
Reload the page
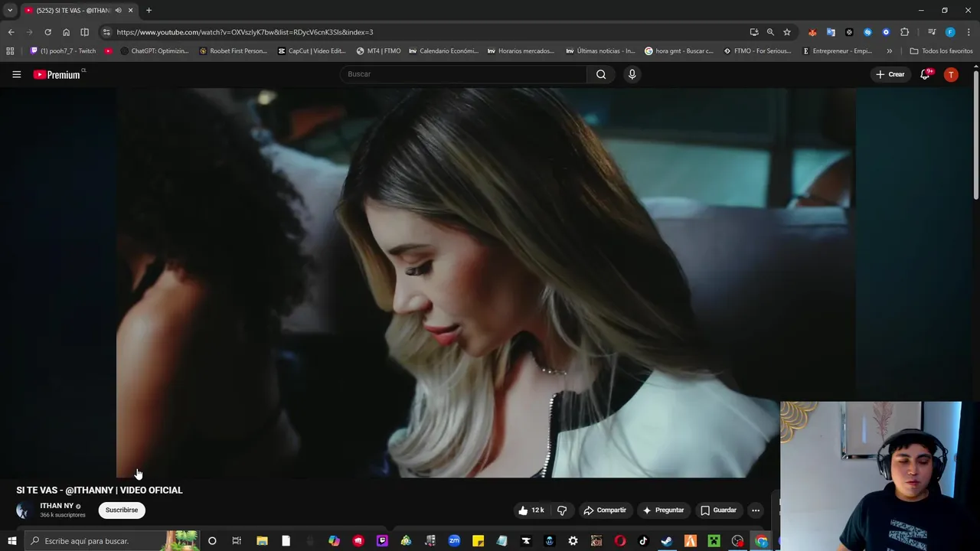point(47,32)
